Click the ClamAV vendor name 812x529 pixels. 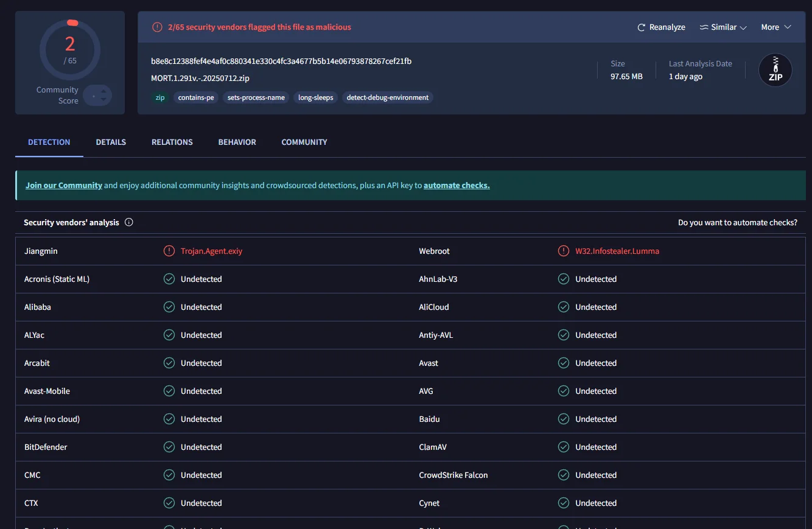[x=433, y=447]
